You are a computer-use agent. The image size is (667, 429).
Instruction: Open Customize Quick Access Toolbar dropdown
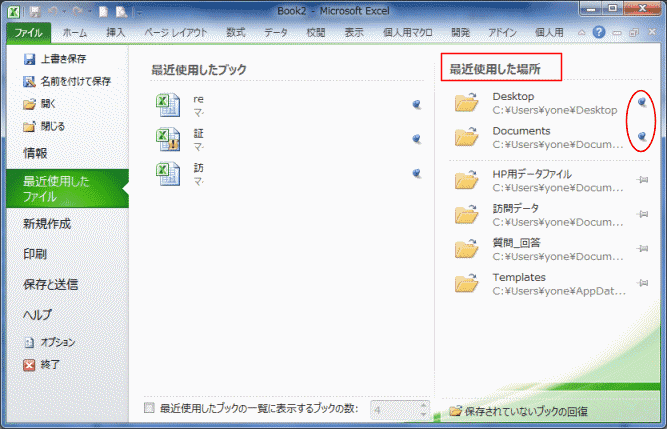[x=139, y=13]
